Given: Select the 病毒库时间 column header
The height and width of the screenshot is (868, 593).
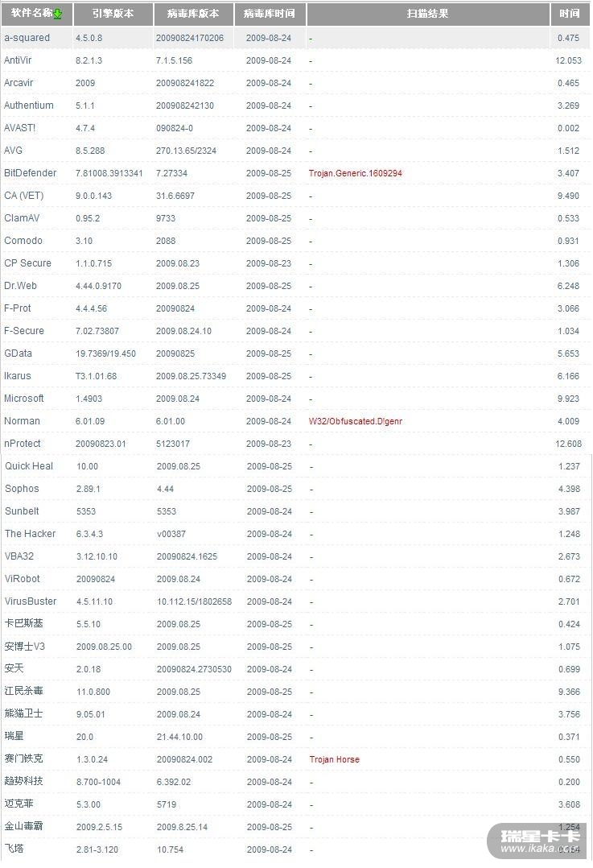Looking at the screenshot, I should tap(269, 14).
